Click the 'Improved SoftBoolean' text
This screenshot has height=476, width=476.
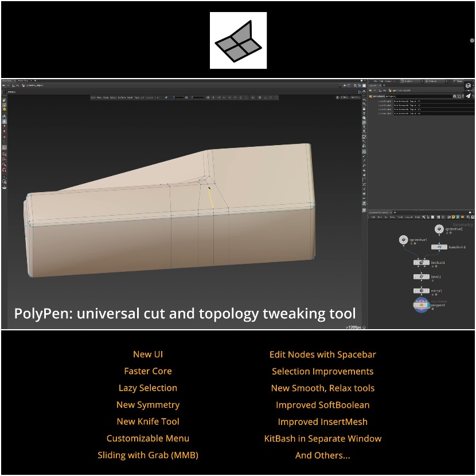[323, 405]
